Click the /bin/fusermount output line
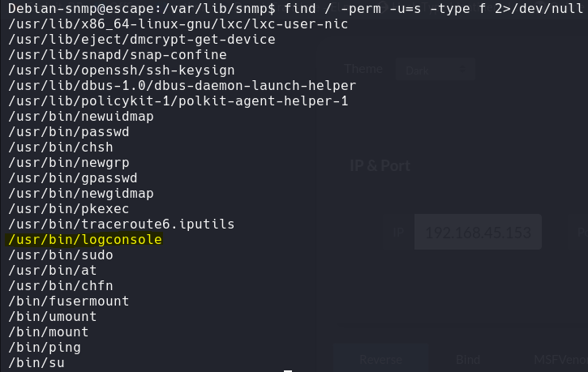The height and width of the screenshot is (372, 588). tap(69, 301)
